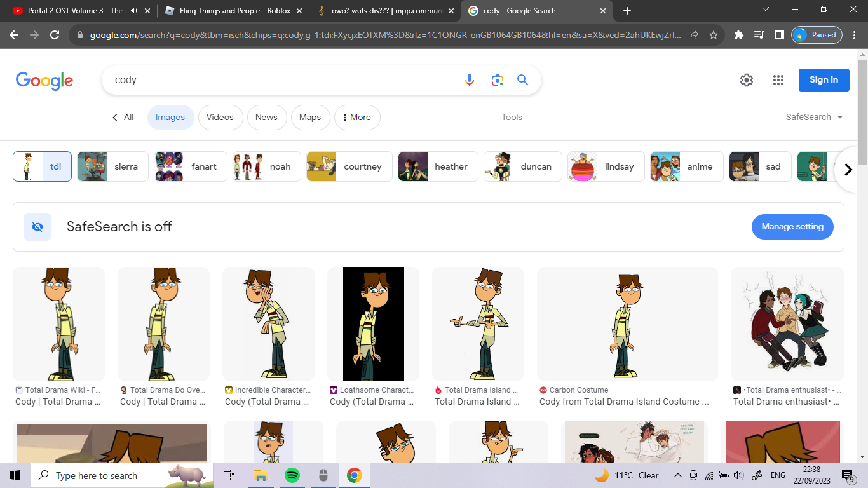
Task: Click the blue search magnifier button
Action: pyautogui.click(x=522, y=80)
